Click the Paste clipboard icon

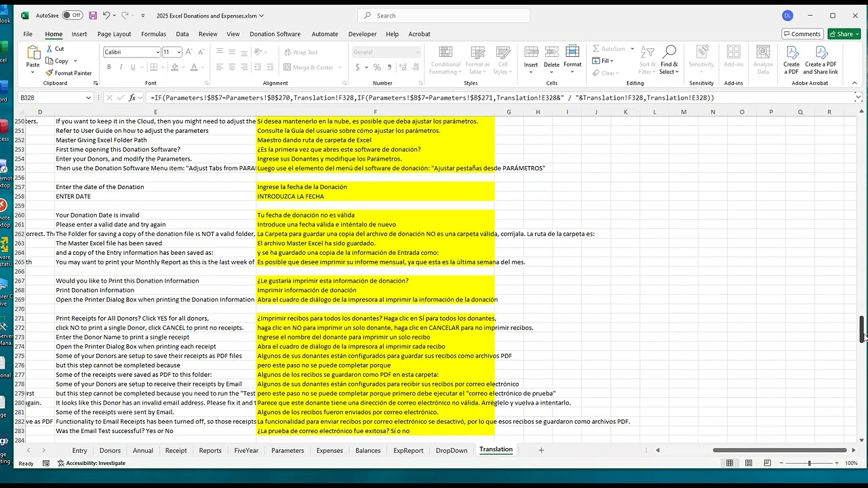[33, 53]
